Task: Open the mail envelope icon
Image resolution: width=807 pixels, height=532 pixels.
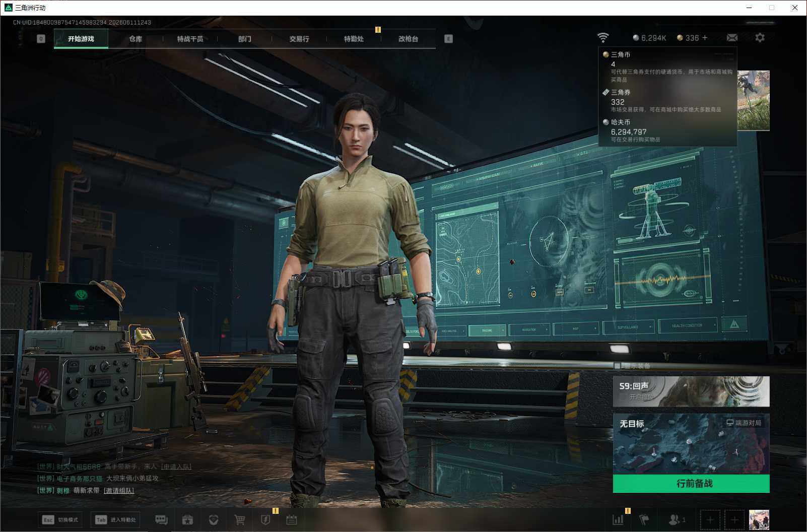Action: tap(732, 38)
